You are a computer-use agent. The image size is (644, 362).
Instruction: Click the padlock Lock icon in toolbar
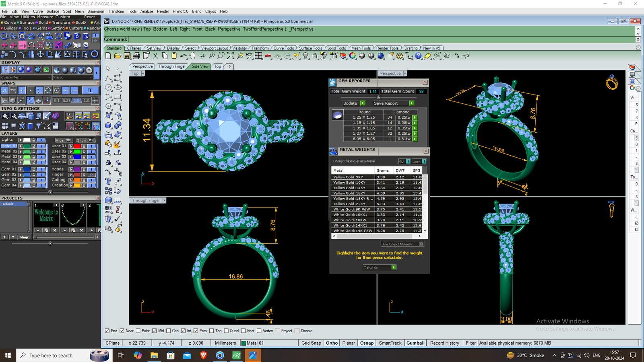coord(315,56)
